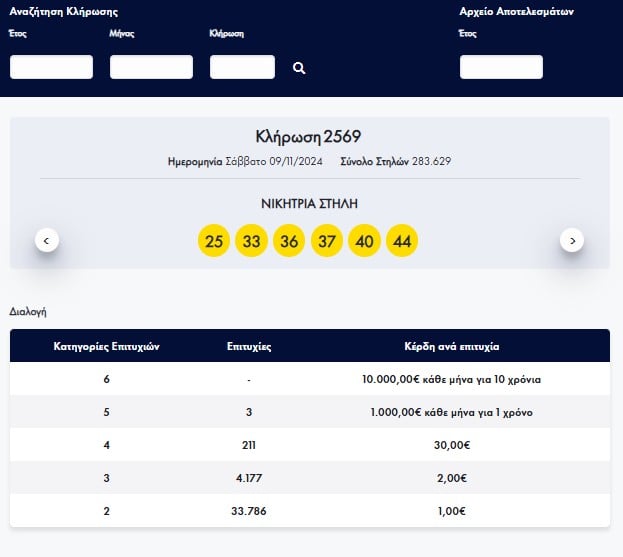This screenshot has width=623, height=557.
Task: Click the Διαλογή label
Action: pos(28,312)
